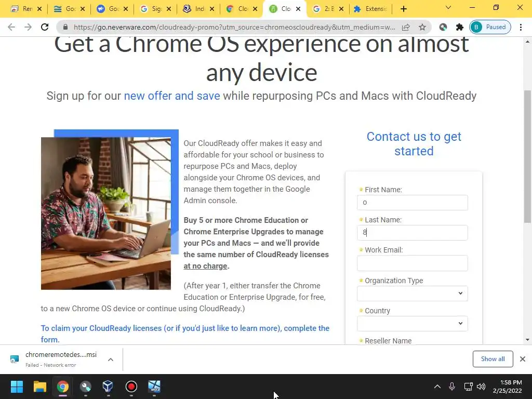Click the 'Contact us to get started' heading

414,143
